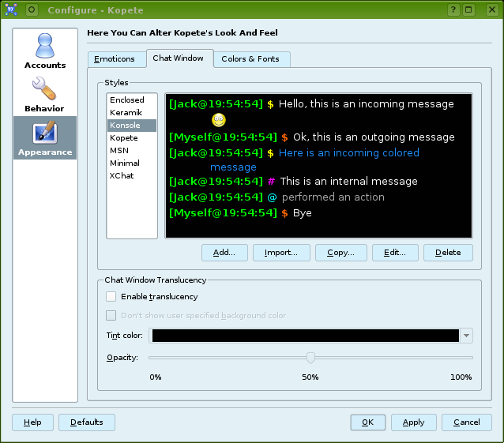Screen dimensions: 504x443
Task: Click the Cancel button
Action: [x=467, y=422]
